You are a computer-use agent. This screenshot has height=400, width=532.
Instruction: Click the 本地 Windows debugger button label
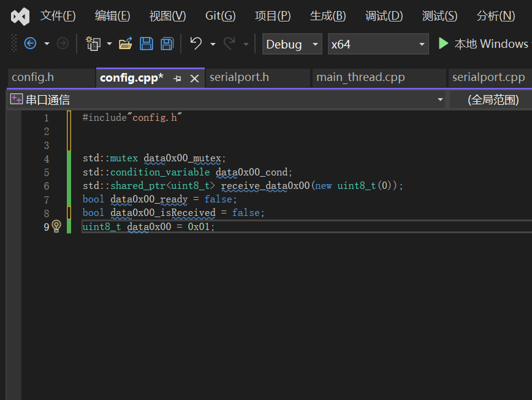pos(492,44)
